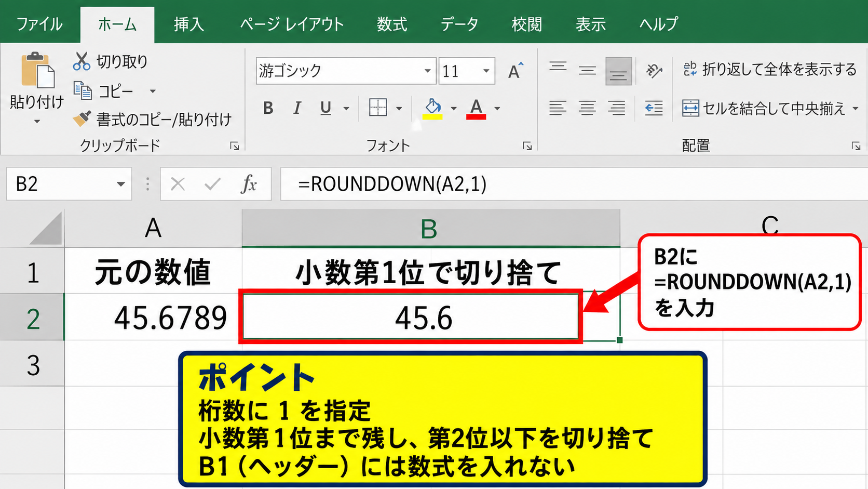This screenshot has width=868, height=489.
Task: Click the Format Painter (書式のコピー/貼り付け) brush
Action: click(82, 119)
